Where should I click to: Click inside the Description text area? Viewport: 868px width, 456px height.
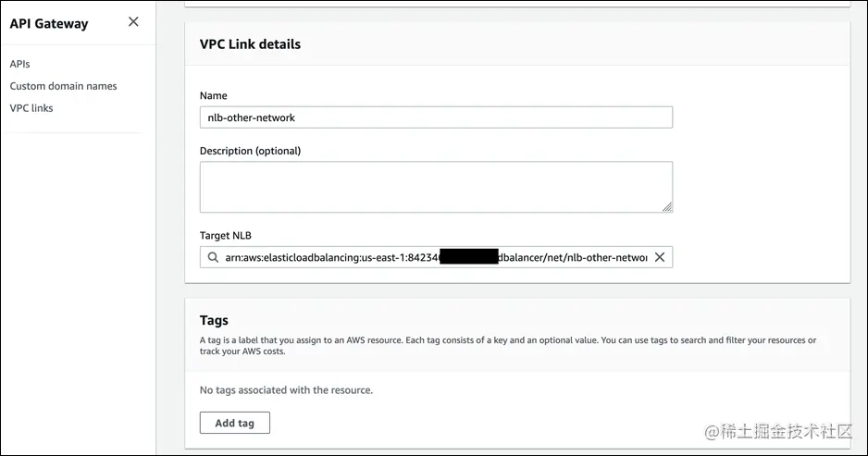[x=436, y=187]
